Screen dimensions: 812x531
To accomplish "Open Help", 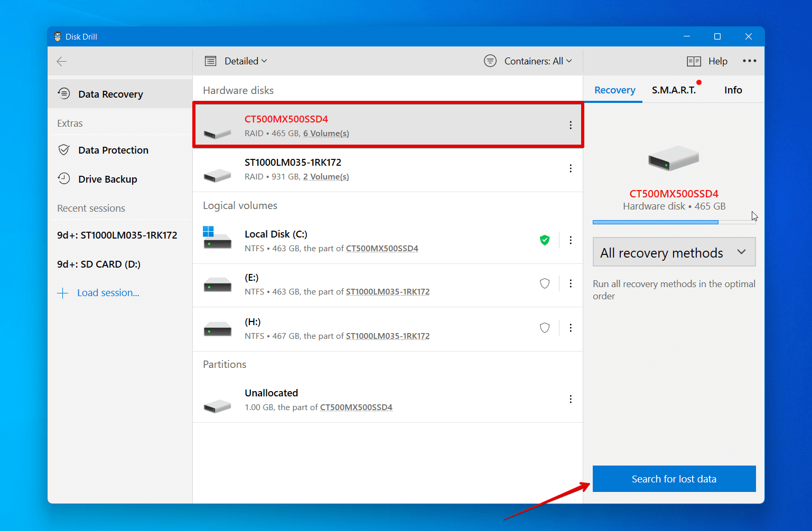I will 717,61.
